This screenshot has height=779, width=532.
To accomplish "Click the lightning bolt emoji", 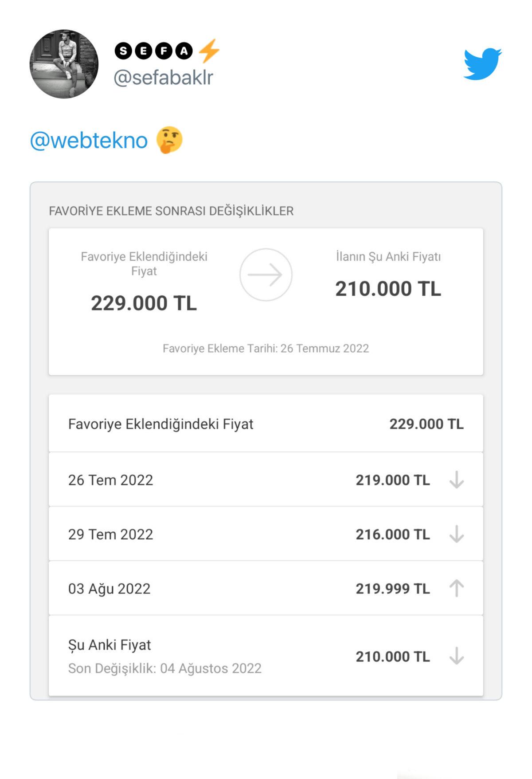I will (209, 51).
